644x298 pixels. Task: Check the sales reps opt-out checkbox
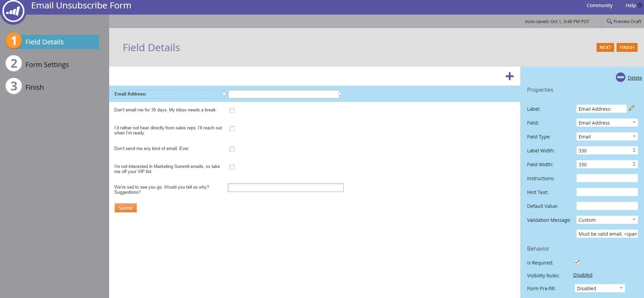(x=232, y=128)
